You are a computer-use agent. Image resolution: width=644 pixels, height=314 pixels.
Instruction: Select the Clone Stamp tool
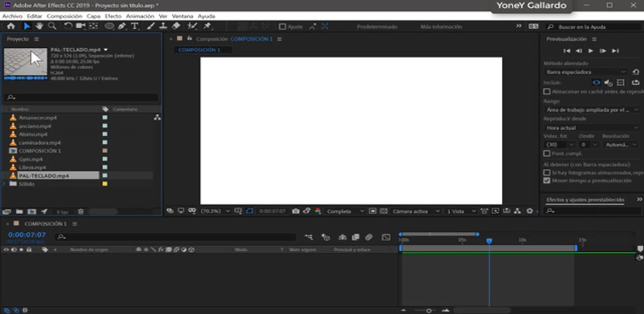point(163,26)
